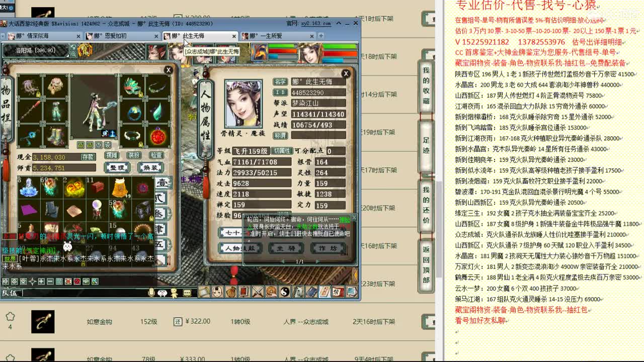
Task: Click the 摆摊 stall button
Action: tap(111, 155)
